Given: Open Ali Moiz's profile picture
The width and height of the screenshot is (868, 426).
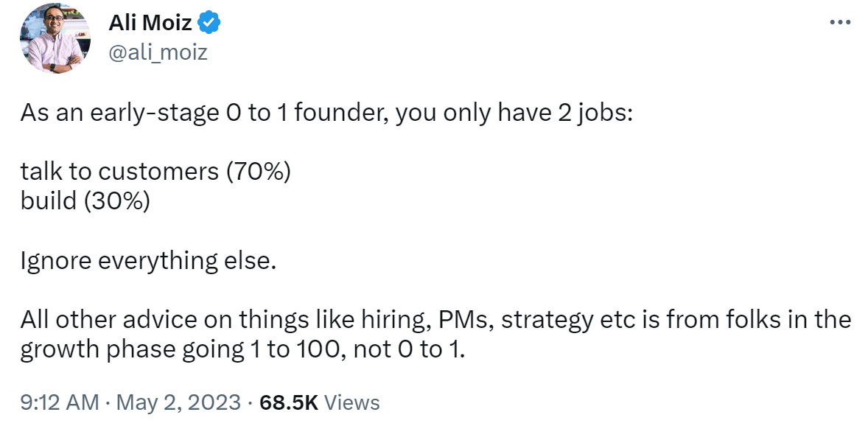Looking at the screenshot, I should tap(55, 38).
